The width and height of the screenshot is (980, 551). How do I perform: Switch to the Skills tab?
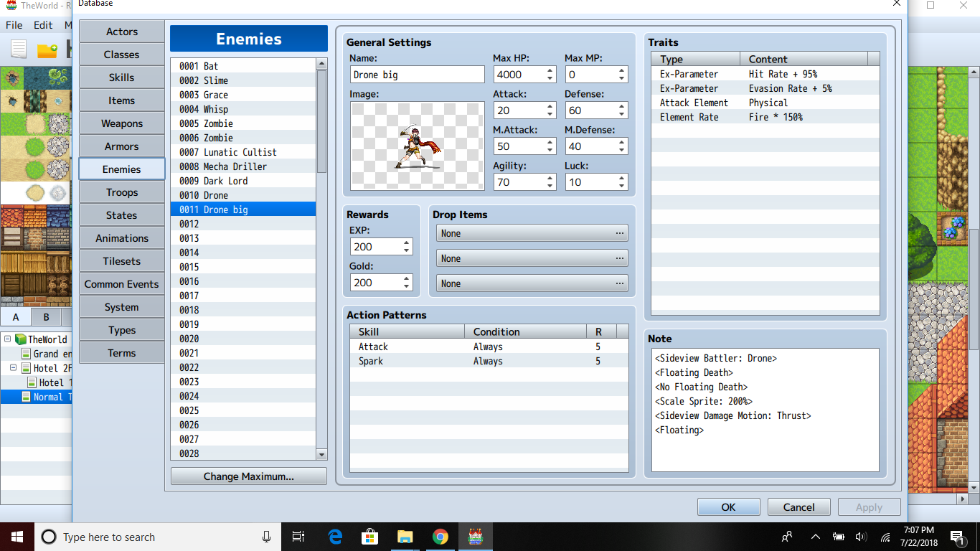122,77
